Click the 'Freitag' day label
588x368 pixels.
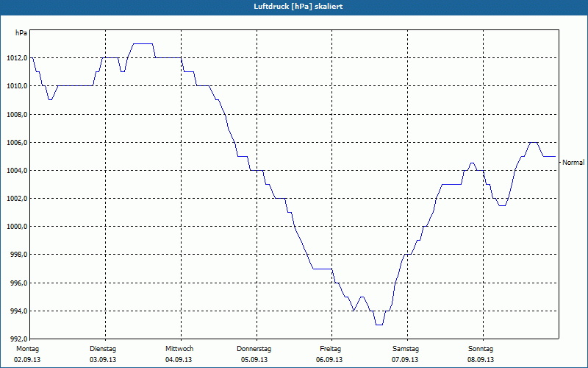330,349
